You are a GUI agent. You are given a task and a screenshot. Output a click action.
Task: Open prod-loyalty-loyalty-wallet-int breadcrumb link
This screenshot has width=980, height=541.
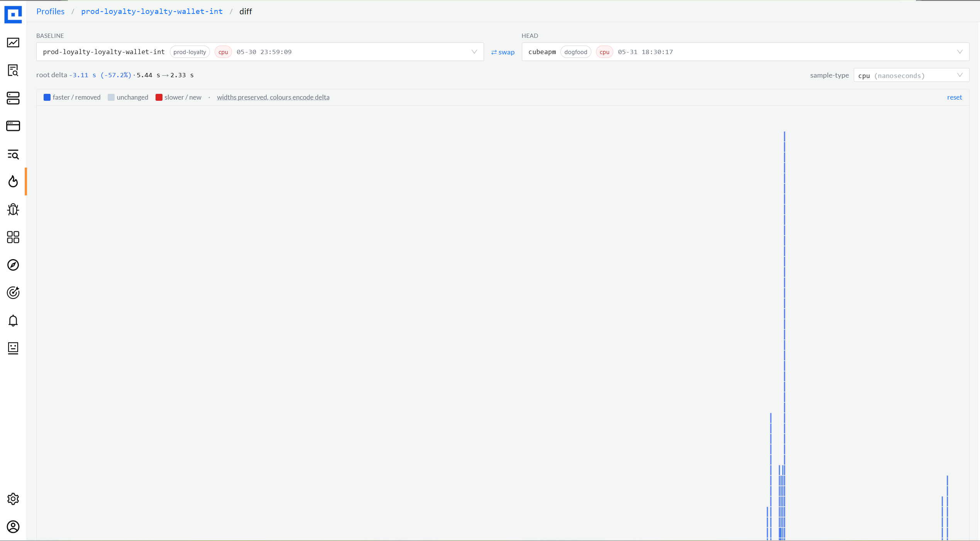(x=152, y=11)
